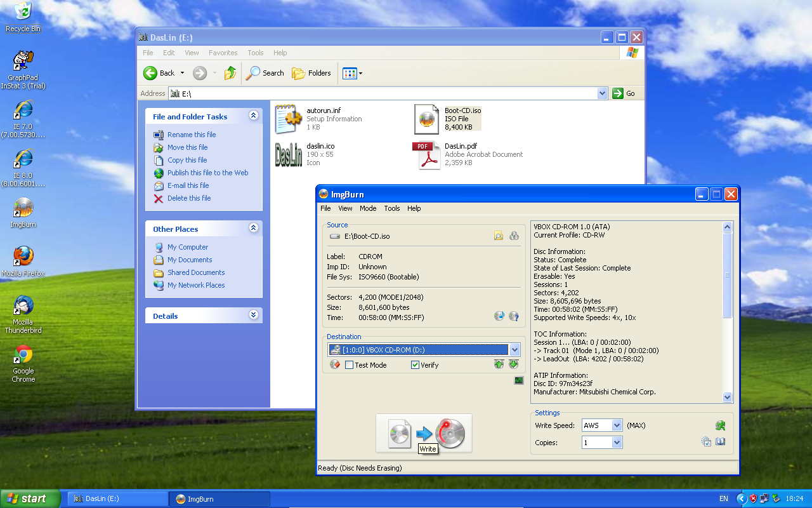
Task: Click the browse-for-CD/cue binoculars icon
Action: (514, 236)
